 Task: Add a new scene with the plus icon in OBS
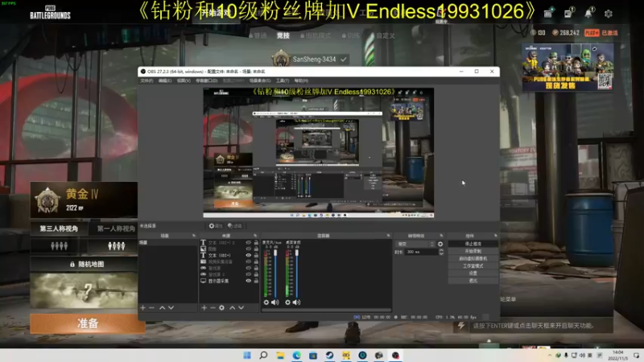pyautogui.click(x=143, y=307)
